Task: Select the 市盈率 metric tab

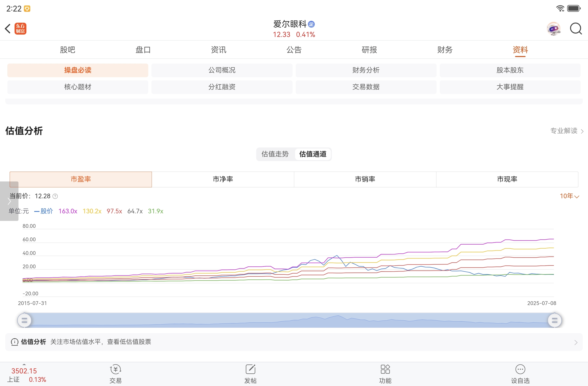Action: point(81,179)
